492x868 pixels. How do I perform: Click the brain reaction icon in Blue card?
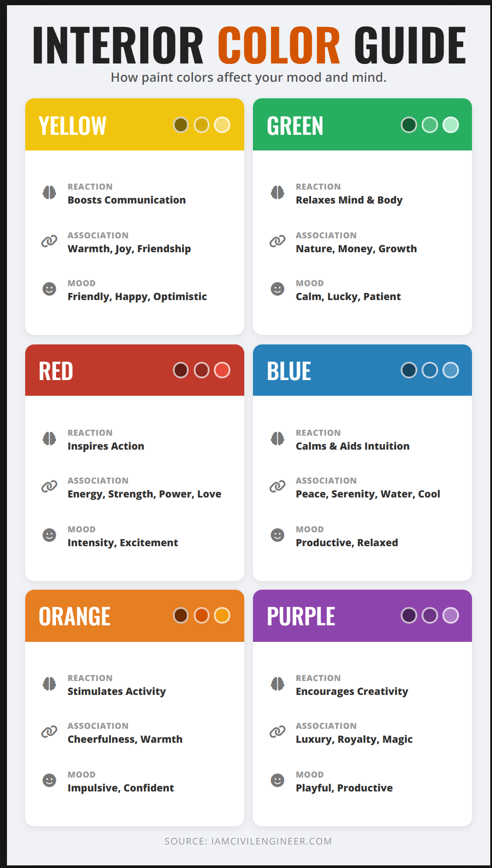pyautogui.click(x=277, y=438)
